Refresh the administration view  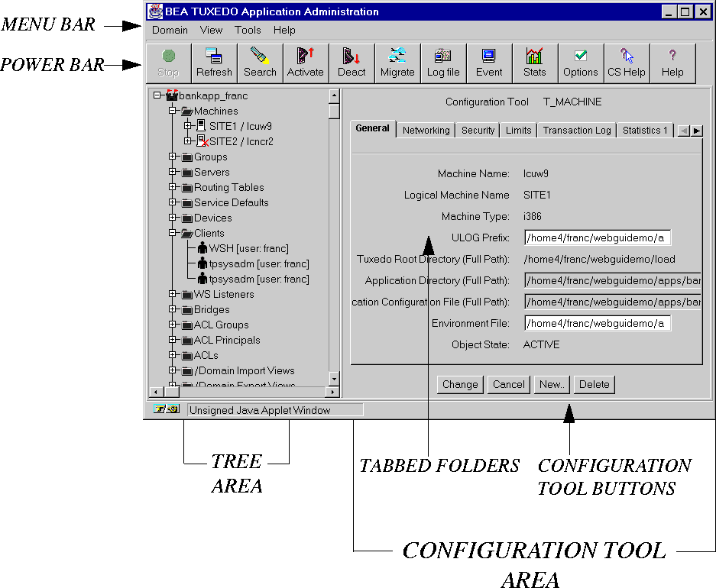pos(214,63)
